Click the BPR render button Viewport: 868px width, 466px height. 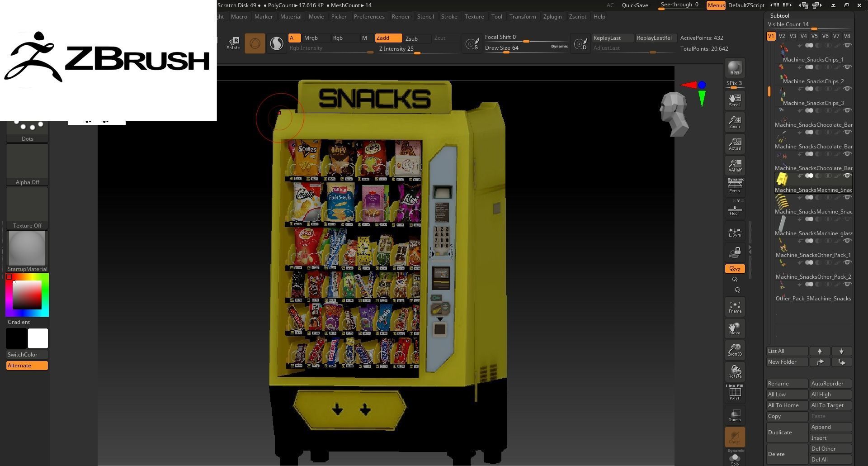(x=735, y=68)
